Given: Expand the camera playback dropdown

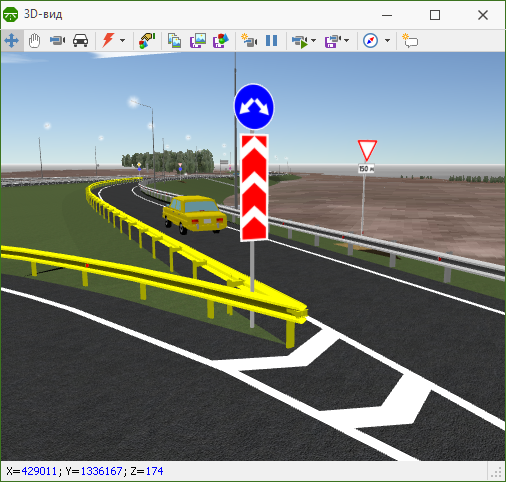Looking at the screenshot, I should pyautogui.click(x=313, y=41).
